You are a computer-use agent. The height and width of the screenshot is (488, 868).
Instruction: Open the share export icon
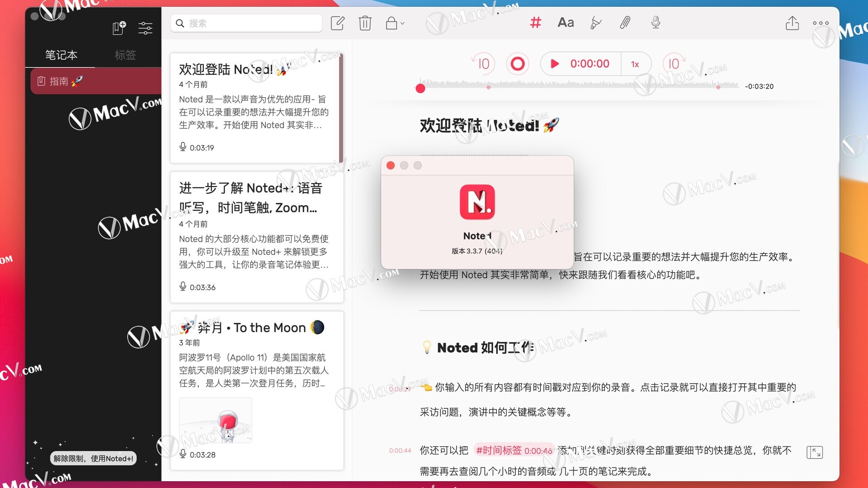792,23
